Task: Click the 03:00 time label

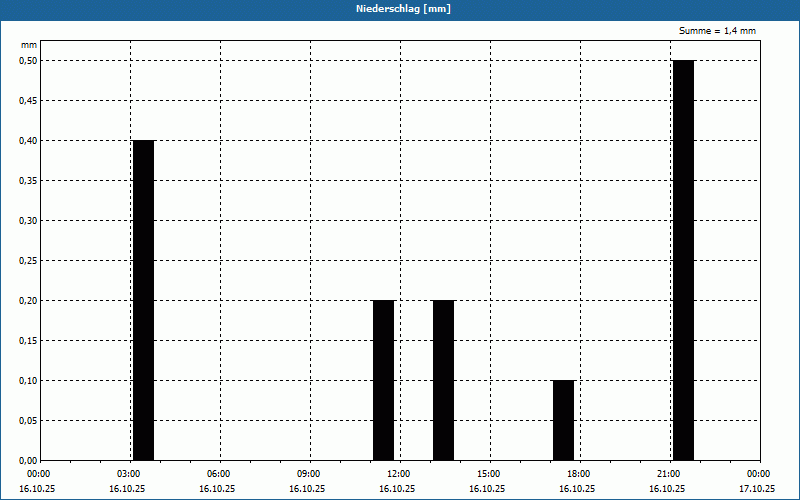Action: coord(131,474)
